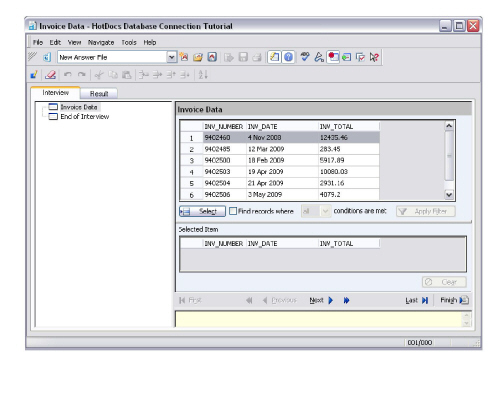This screenshot has width=490, height=412.
Task: Open the 'all' conditions dropdown
Action: coord(325,211)
